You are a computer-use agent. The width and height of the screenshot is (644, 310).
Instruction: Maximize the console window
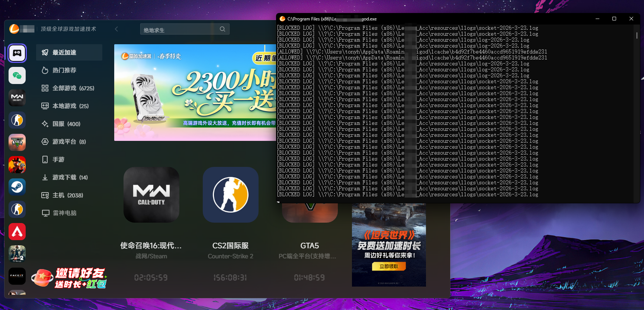[614, 19]
